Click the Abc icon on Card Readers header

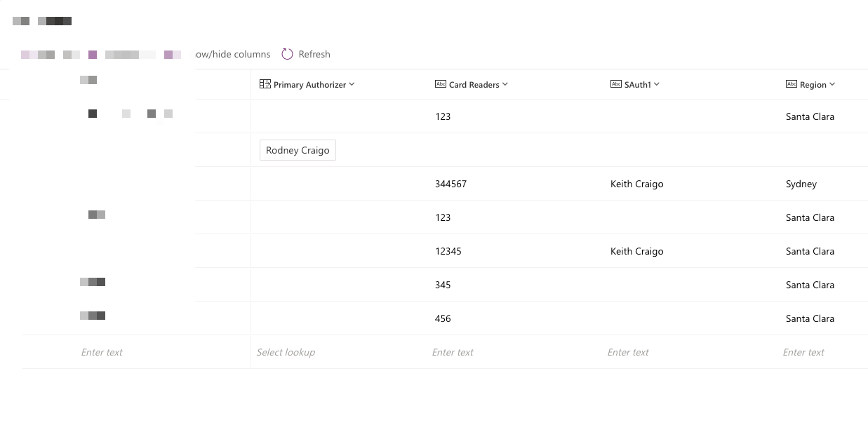(x=441, y=84)
